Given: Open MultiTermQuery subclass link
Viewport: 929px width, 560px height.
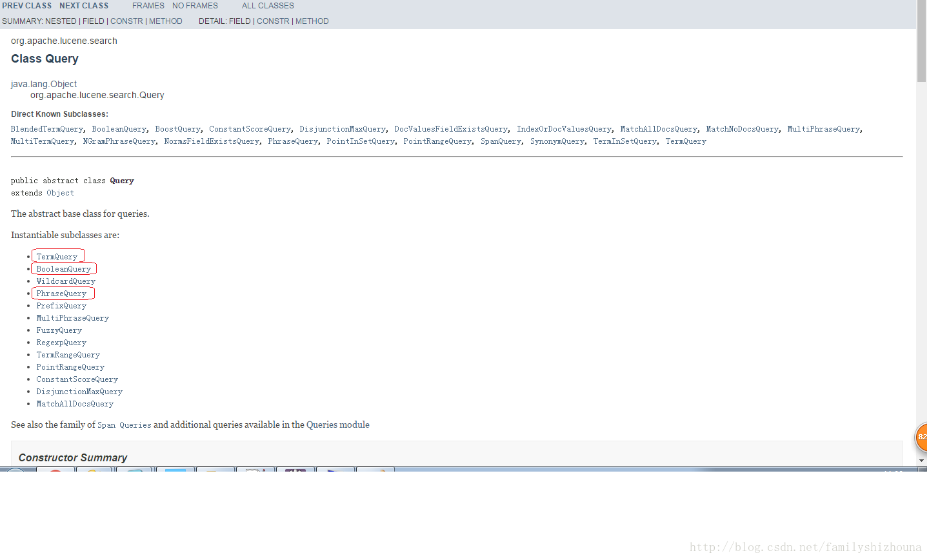Looking at the screenshot, I should tap(43, 141).
